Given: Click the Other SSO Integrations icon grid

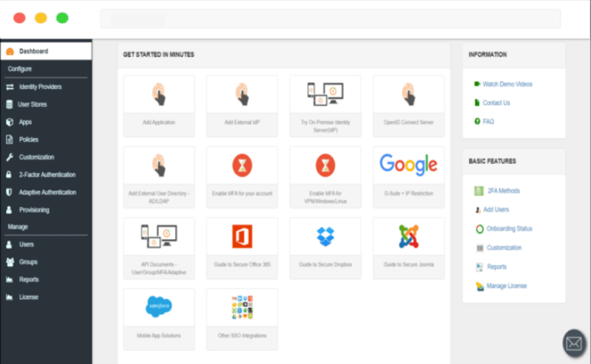Looking at the screenshot, I should pos(242,307).
